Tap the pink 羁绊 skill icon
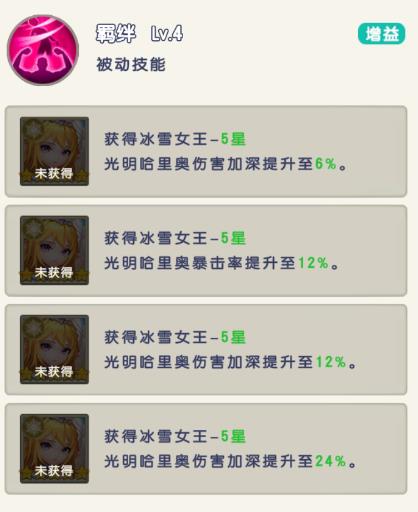 pyautogui.click(x=43, y=50)
